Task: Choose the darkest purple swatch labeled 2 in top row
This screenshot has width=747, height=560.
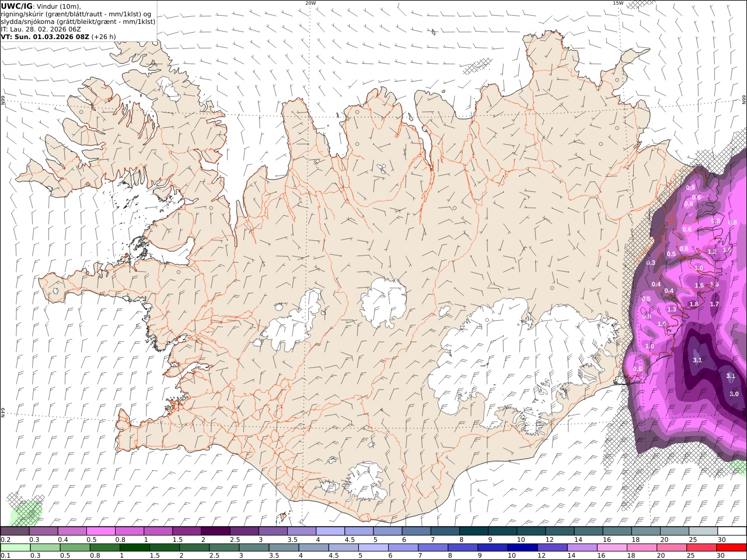Action: 216,531
